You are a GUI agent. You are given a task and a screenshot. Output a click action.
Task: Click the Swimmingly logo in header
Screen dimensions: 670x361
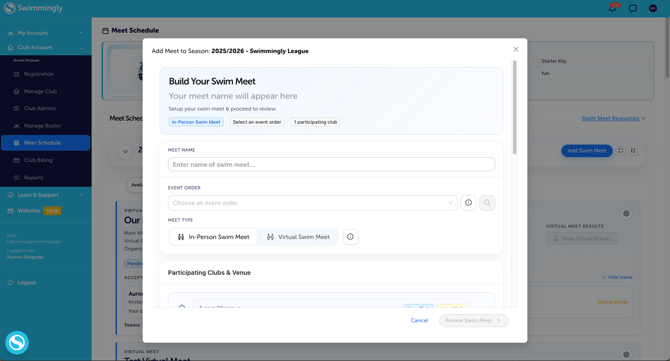(33, 8)
